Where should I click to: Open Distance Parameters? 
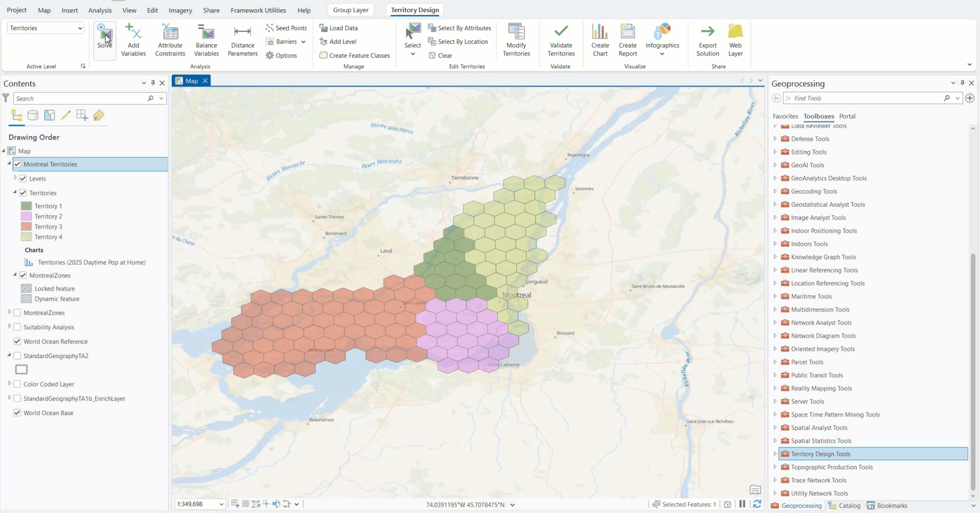pyautogui.click(x=242, y=40)
